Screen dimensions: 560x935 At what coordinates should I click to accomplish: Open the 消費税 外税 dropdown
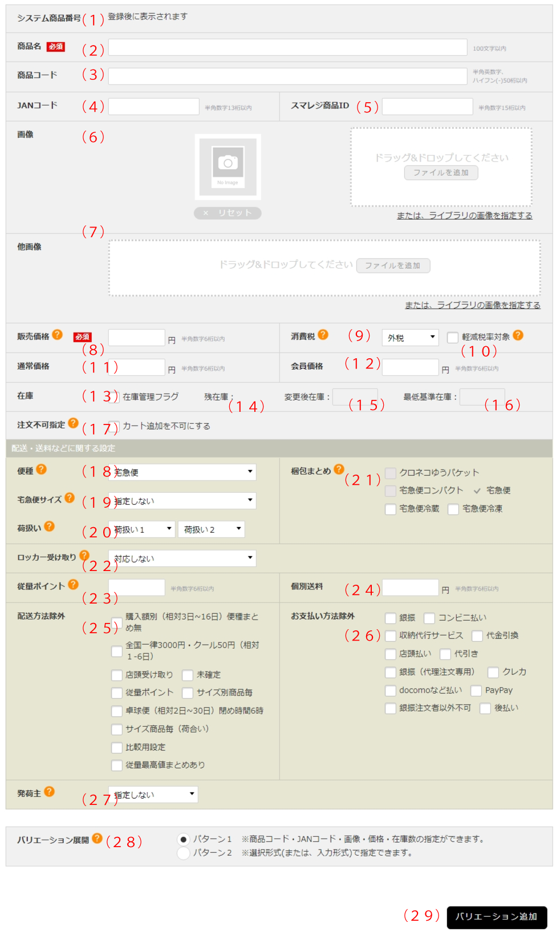pos(410,338)
